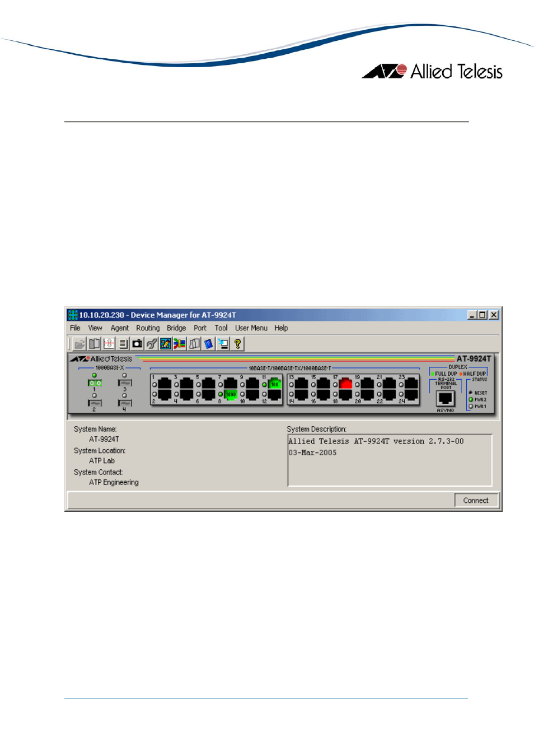Select 1000BASE-X SFP port 3
The image size is (534, 756).
[x=125, y=383]
